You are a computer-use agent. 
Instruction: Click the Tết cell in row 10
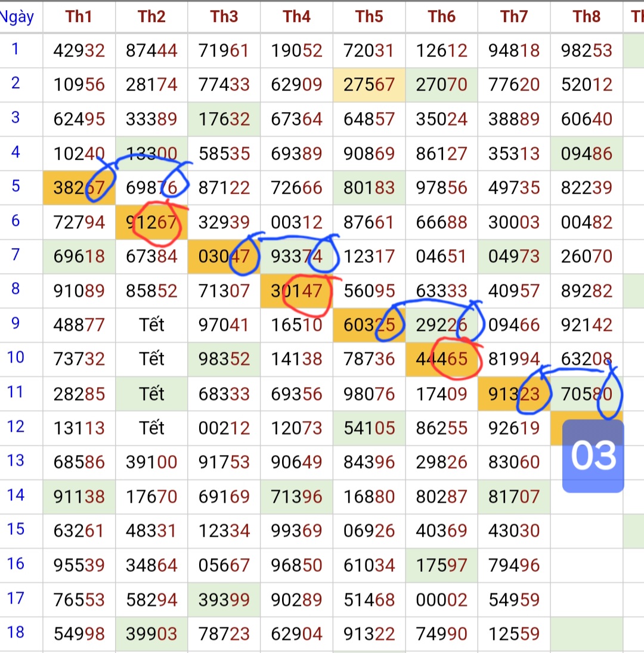[x=151, y=359]
